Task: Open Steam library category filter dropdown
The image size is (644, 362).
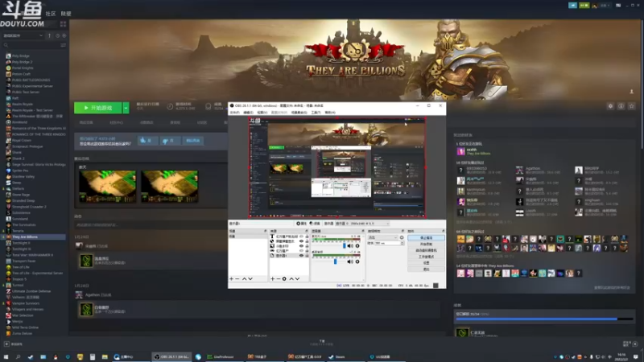Action: [x=23, y=35]
